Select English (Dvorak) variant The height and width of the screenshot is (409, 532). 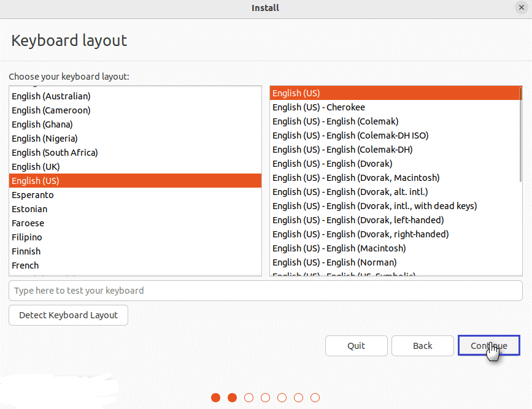tap(332, 164)
